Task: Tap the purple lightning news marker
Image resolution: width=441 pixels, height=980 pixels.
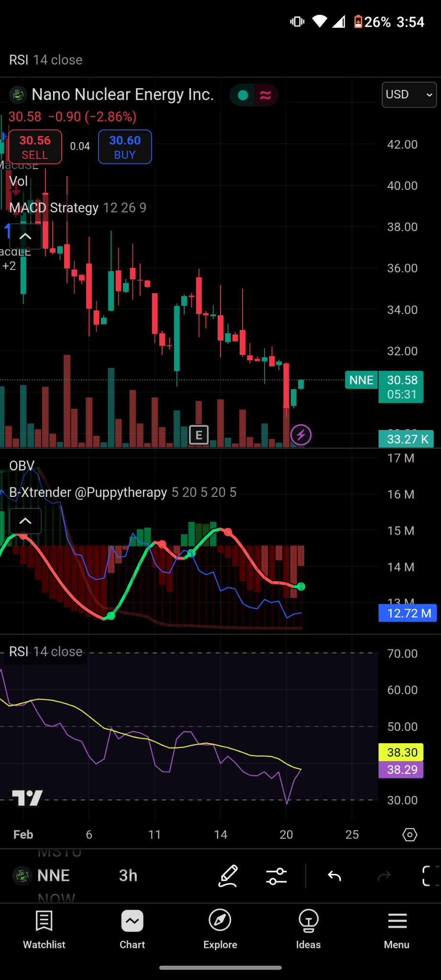Action: [x=301, y=435]
